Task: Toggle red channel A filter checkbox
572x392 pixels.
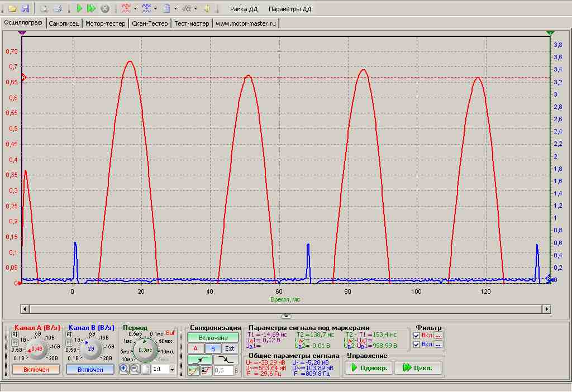Action: [417, 336]
